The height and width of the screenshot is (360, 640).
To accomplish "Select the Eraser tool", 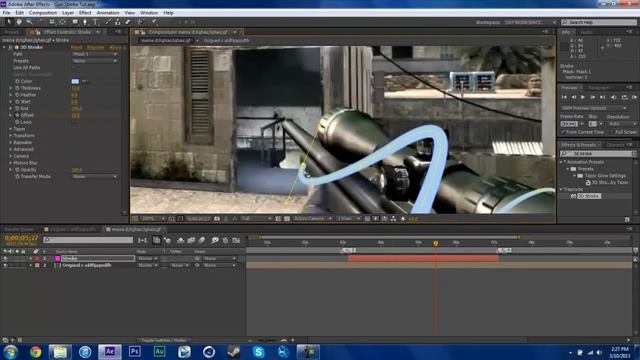I will click(128, 22).
